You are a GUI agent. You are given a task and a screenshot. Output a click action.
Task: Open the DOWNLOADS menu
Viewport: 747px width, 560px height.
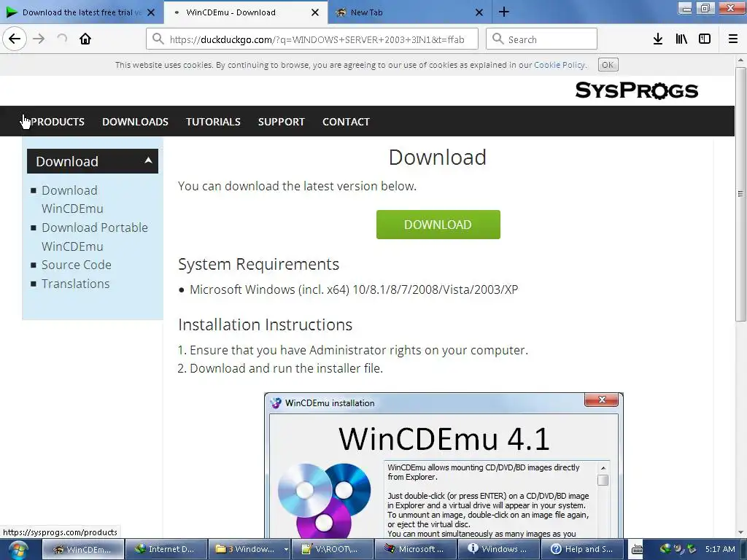point(135,122)
